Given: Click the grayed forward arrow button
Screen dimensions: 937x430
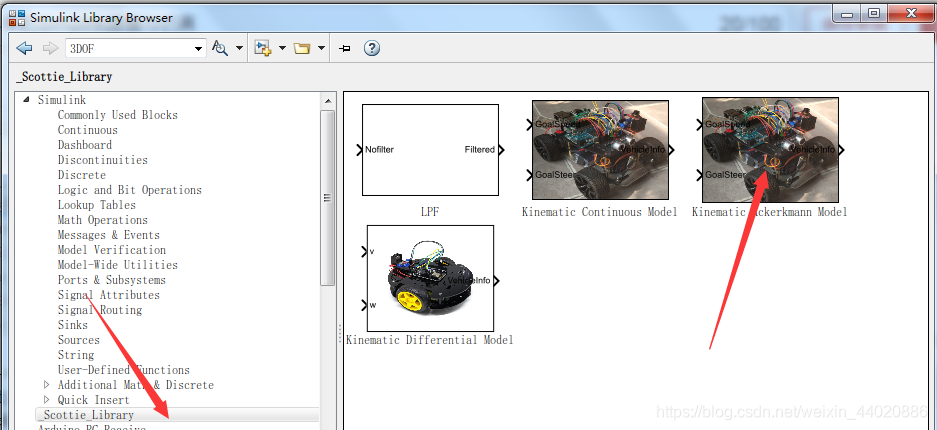Looking at the screenshot, I should tap(50, 48).
